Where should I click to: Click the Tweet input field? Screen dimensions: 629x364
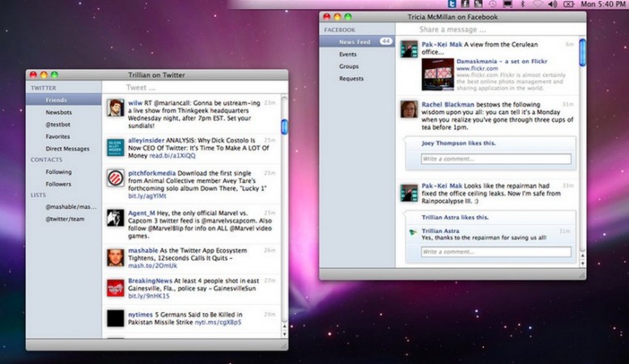pyautogui.click(x=195, y=87)
